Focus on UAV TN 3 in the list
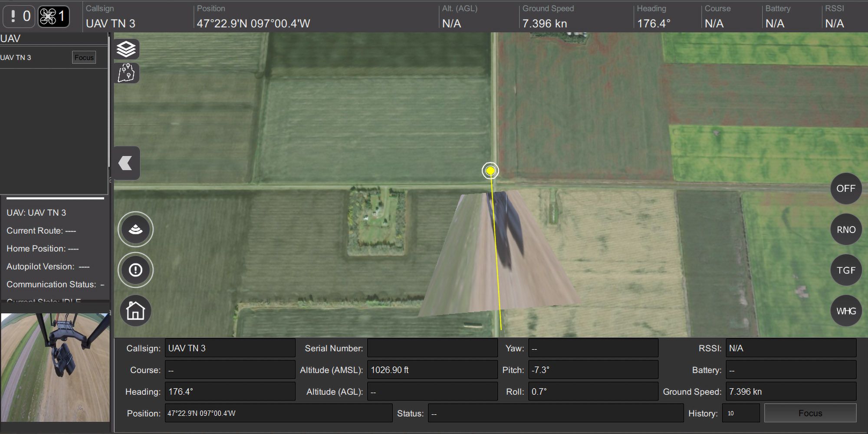The image size is (868, 434). point(84,57)
